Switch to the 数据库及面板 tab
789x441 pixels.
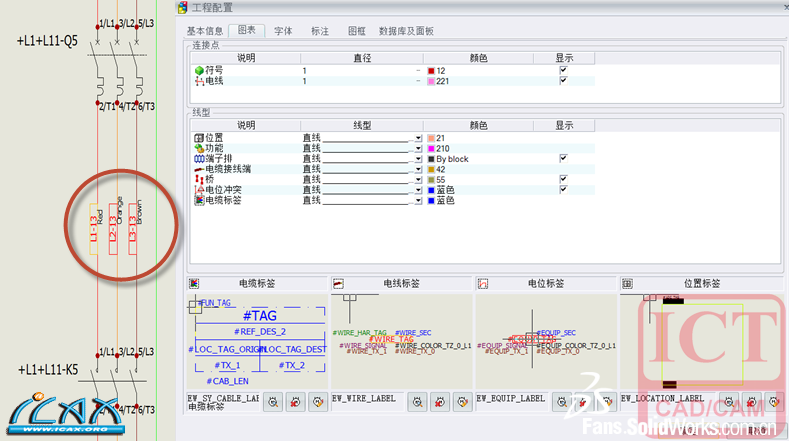pyautogui.click(x=406, y=31)
